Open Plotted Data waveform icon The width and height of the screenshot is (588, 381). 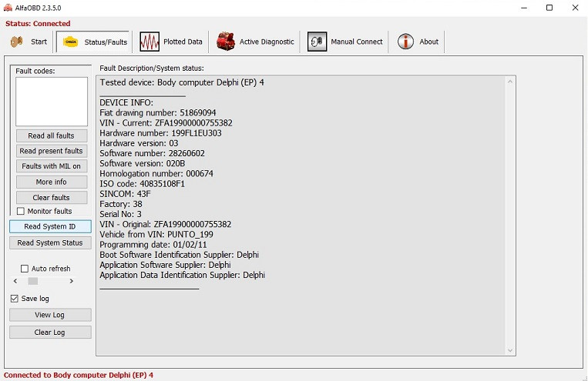tap(149, 42)
